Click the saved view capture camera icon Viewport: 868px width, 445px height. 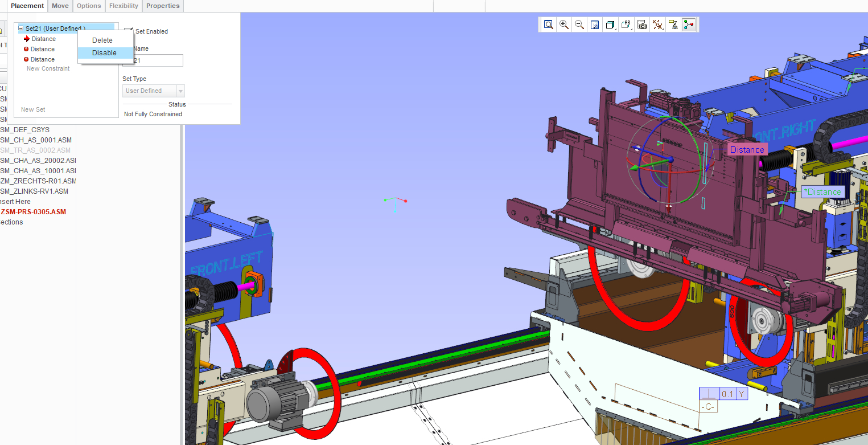coord(641,25)
